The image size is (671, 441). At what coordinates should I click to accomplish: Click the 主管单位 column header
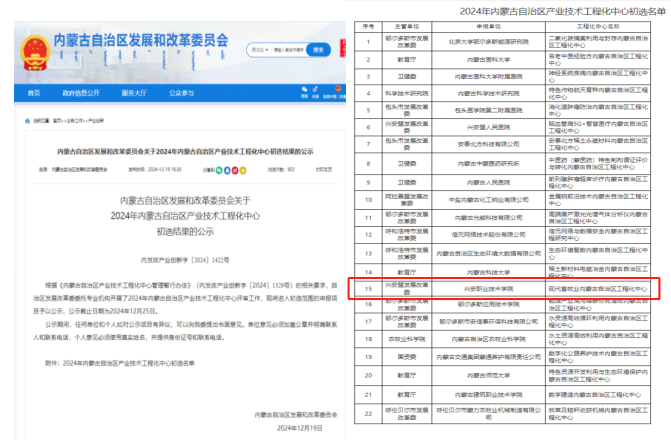tap(407, 27)
